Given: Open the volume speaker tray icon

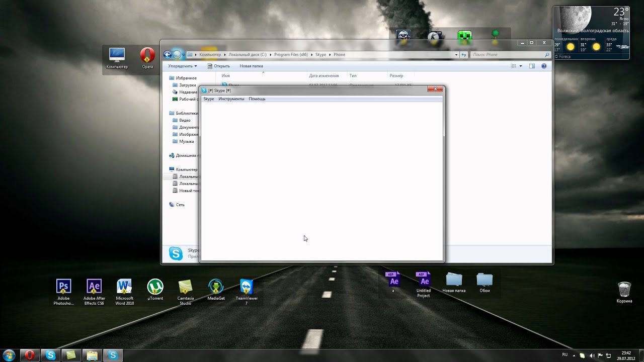Looking at the screenshot, I should (x=592, y=355).
